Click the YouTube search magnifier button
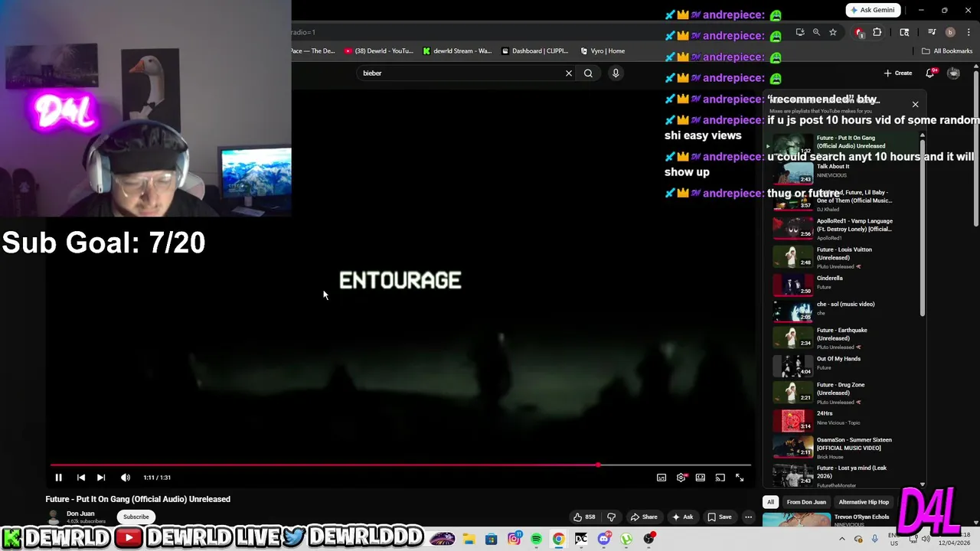This screenshot has width=980, height=551. (588, 73)
